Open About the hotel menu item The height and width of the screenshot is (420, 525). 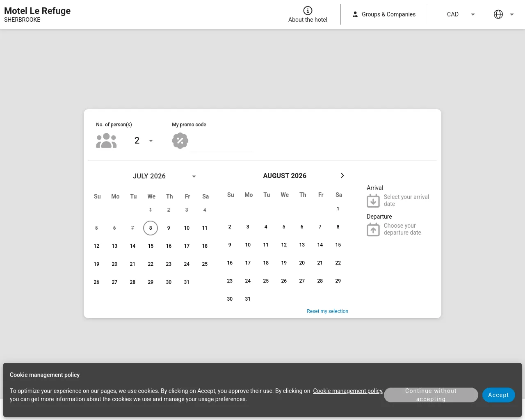pos(308,14)
